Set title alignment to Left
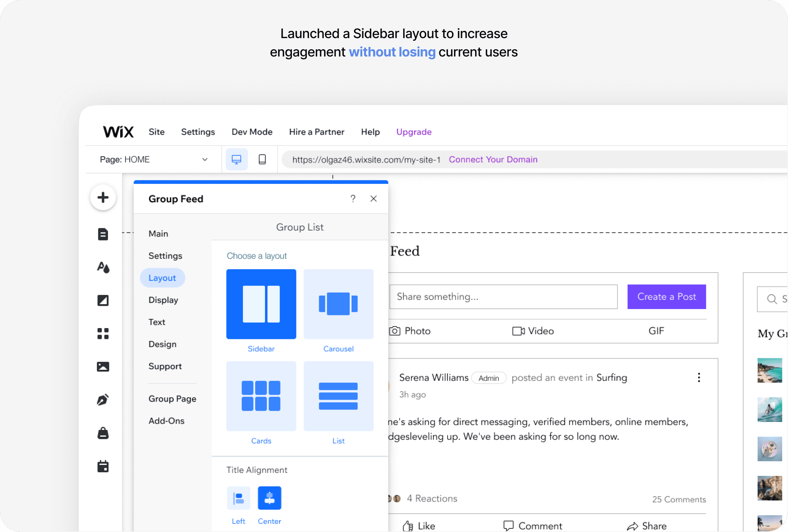The image size is (788, 532). [x=238, y=498]
